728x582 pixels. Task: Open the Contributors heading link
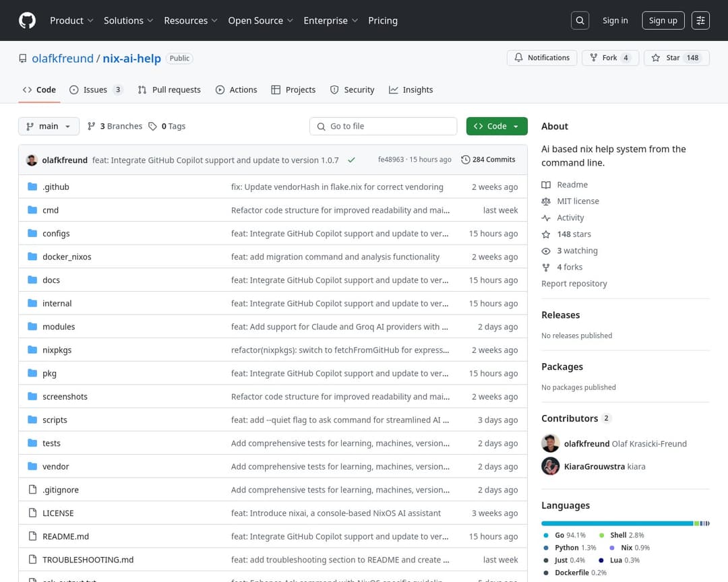(x=576, y=418)
